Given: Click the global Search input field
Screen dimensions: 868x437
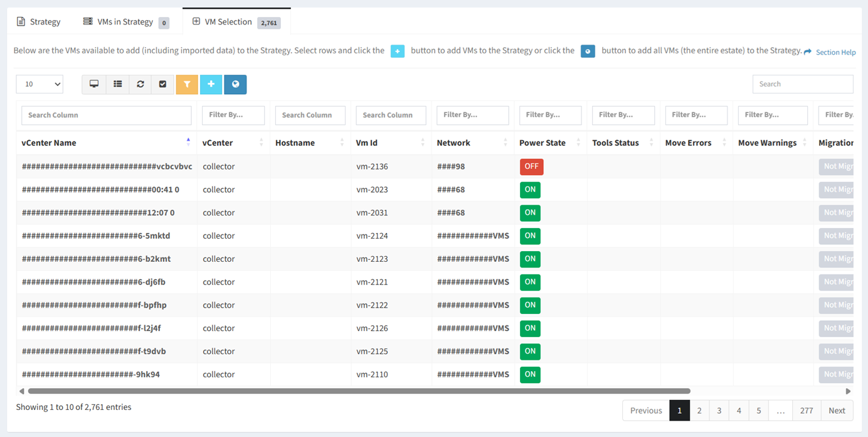Looking at the screenshot, I should (x=803, y=84).
